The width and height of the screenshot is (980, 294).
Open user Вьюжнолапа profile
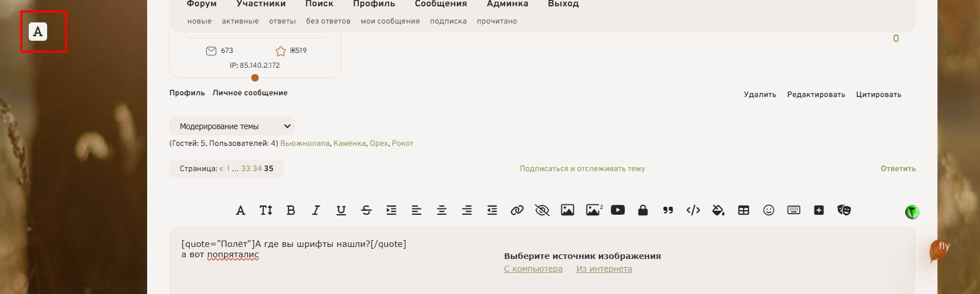click(305, 144)
